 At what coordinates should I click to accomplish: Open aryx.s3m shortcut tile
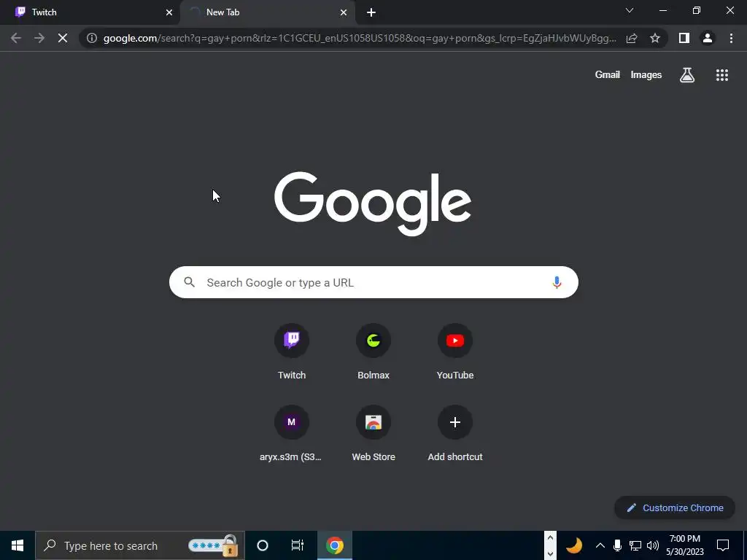tap(292, 434)
